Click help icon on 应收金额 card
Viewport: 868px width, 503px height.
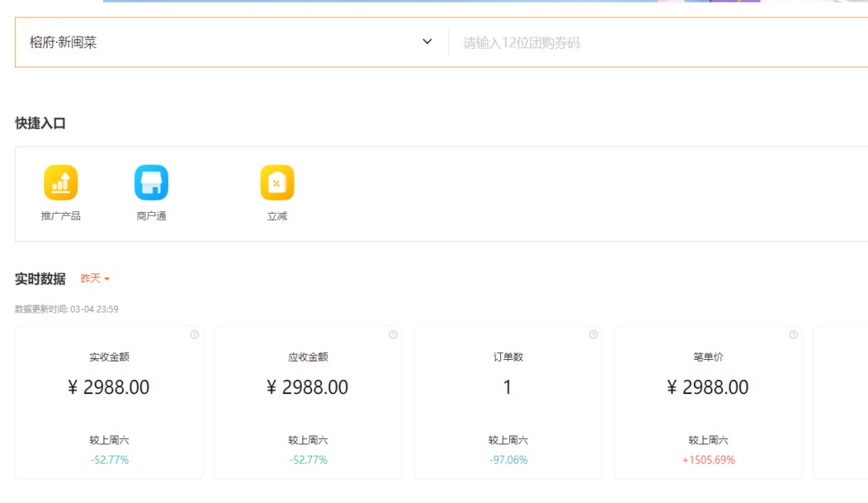(394, 335)
